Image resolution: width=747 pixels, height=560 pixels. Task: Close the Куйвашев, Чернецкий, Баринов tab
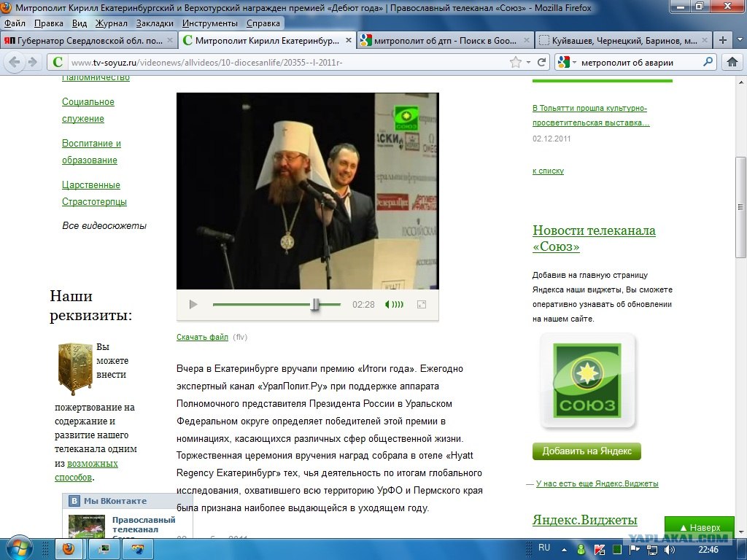[x=705, y=41]
